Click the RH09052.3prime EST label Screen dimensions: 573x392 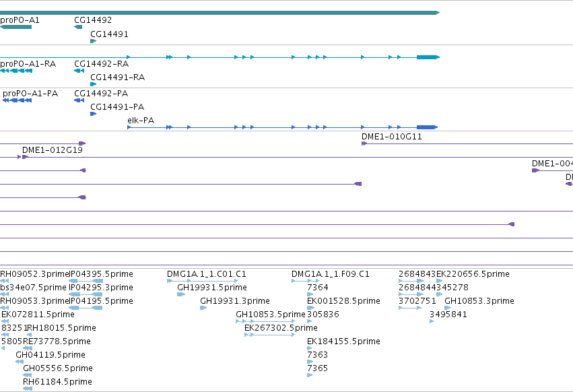(x=34, y=274)
